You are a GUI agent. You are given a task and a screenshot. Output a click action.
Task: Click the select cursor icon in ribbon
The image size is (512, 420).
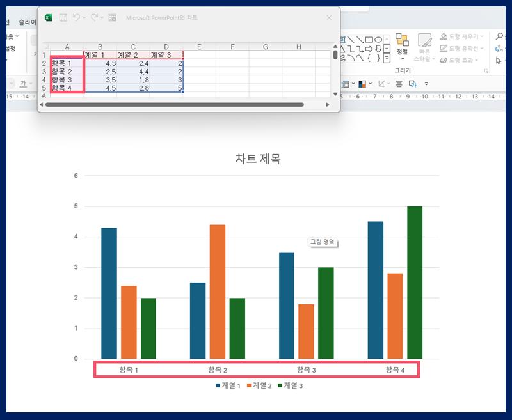pos(498,61)
